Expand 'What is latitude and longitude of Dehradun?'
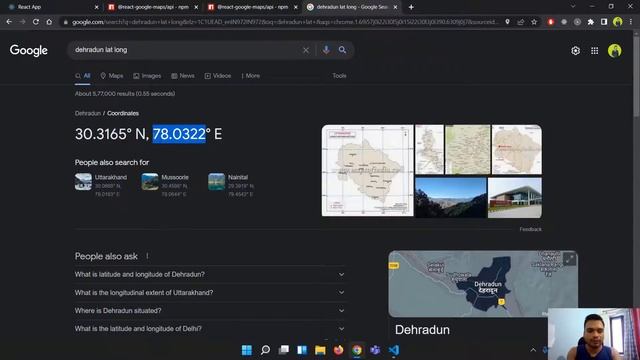The image size is (640, 360). 210,275
